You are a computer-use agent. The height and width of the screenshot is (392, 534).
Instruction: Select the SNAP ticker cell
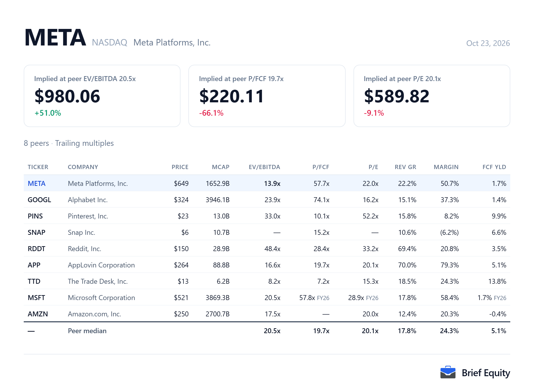click(36, 232)
